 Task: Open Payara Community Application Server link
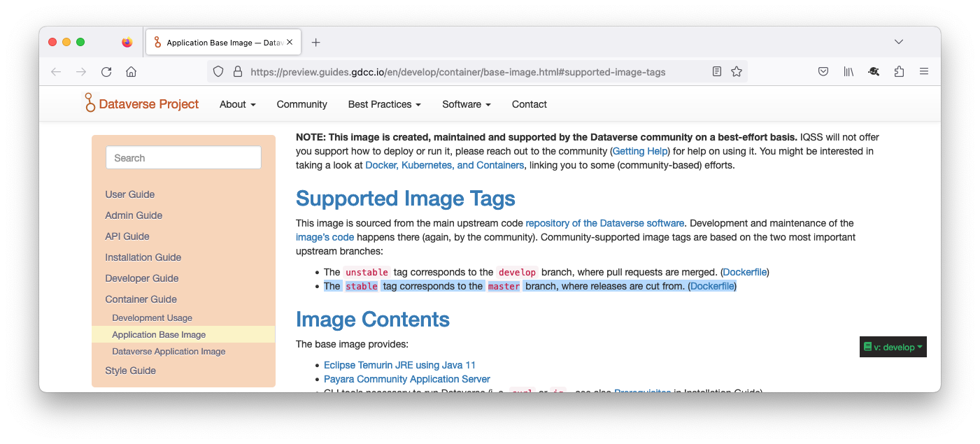[407, 379]
